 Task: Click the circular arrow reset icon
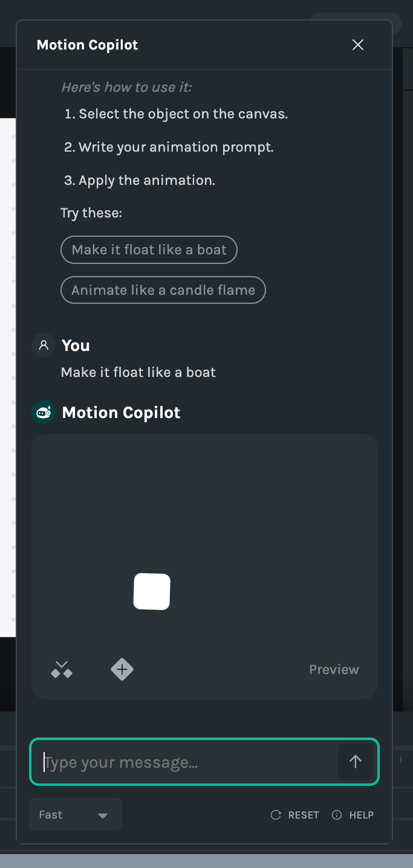point(276,815)
